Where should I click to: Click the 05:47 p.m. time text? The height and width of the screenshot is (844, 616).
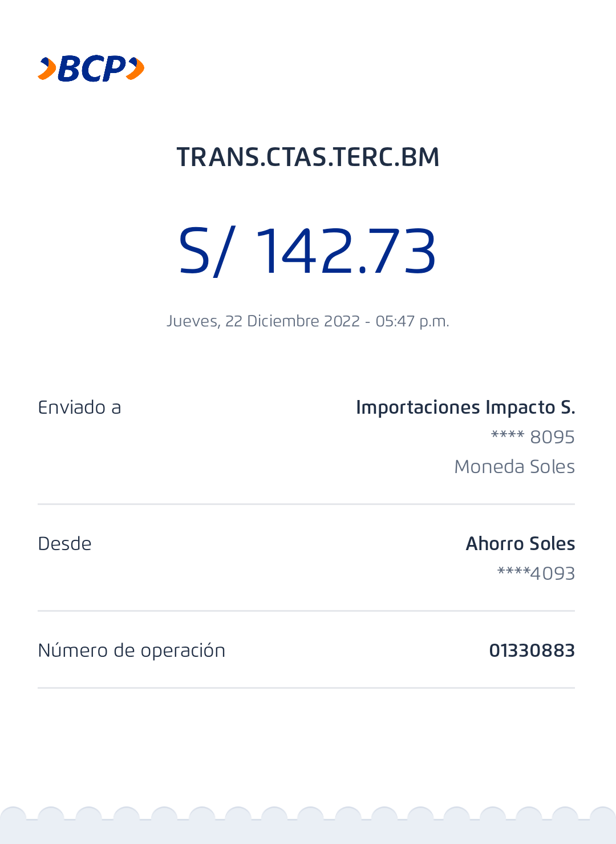(412, 321)
